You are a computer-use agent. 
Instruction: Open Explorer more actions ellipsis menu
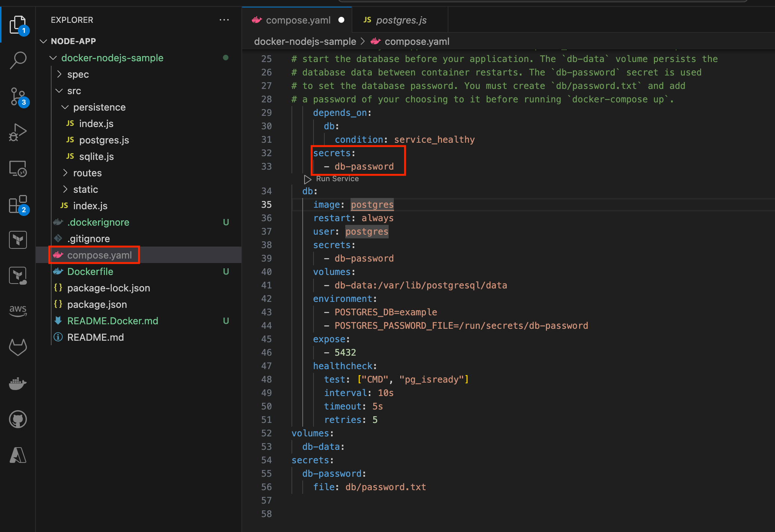(x=224, y=20)
